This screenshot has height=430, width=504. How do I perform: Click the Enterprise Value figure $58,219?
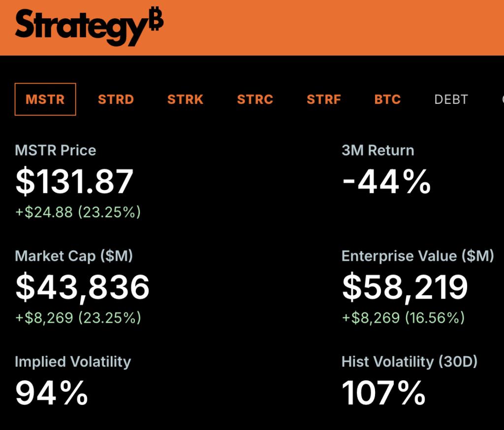click(405, 287)
